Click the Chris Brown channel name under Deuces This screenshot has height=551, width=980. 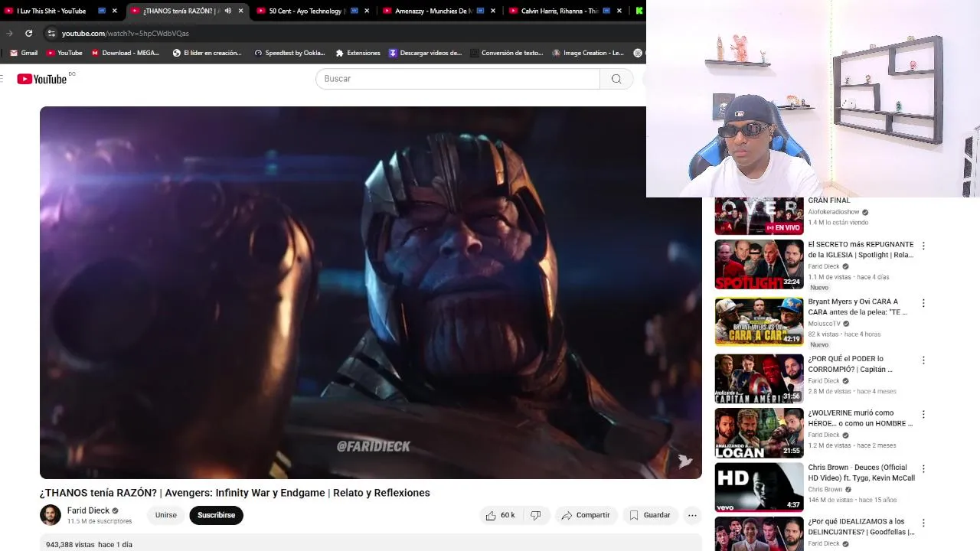[825, 489]
